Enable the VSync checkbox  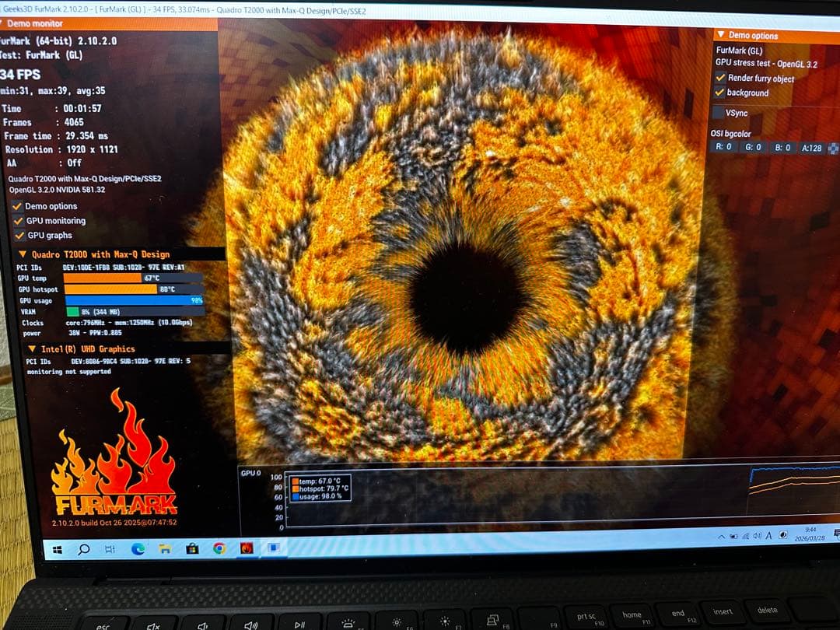click(x=719, y=112)
